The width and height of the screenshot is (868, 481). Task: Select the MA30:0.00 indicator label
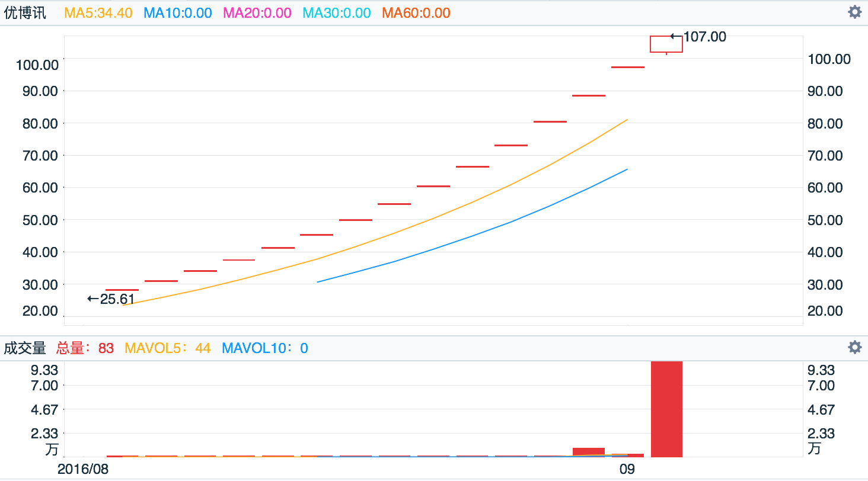336,13
